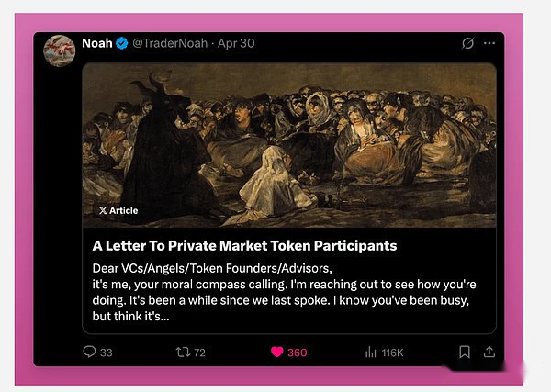Toggle the bookmark icon
551x392 pixels.
[465, 352]
